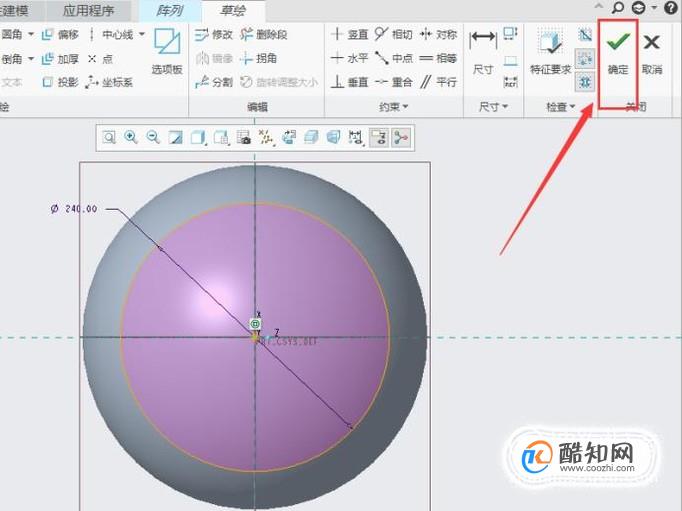The width and height of the screenshot is (682, 511).
Task: Open the learning connector icon
Action: 639,7
